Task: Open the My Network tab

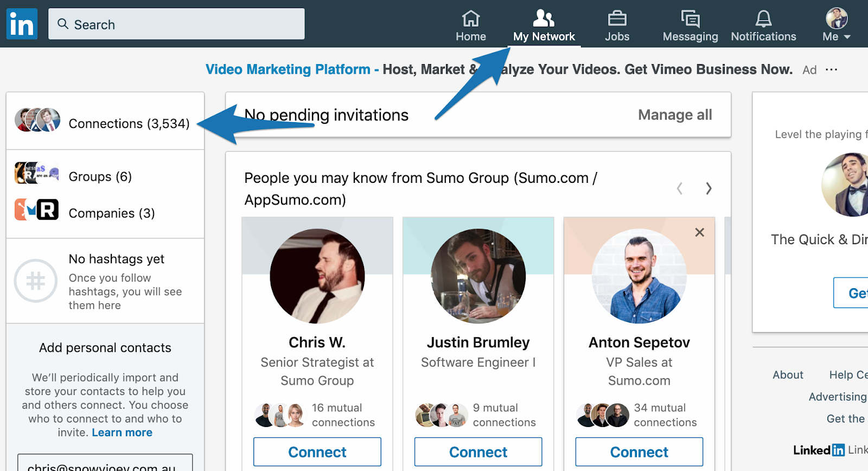Action: (x=544, y=26)
